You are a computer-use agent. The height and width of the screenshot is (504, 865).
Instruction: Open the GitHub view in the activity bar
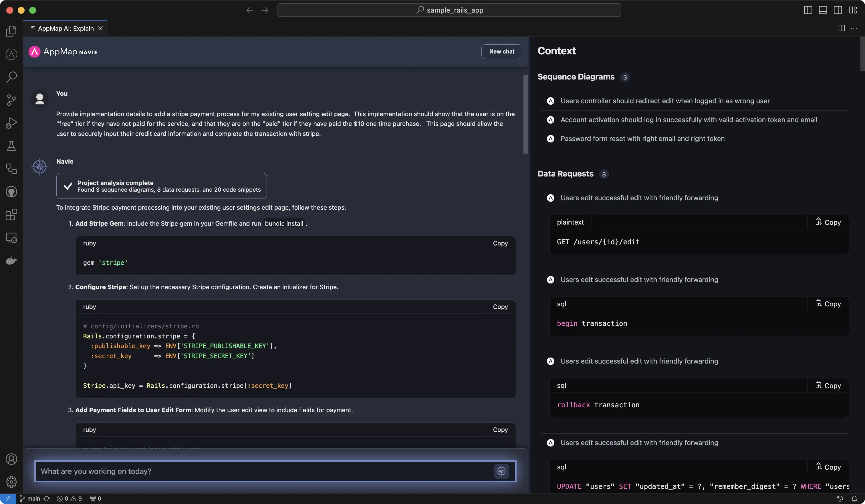[x=11, y=192]
